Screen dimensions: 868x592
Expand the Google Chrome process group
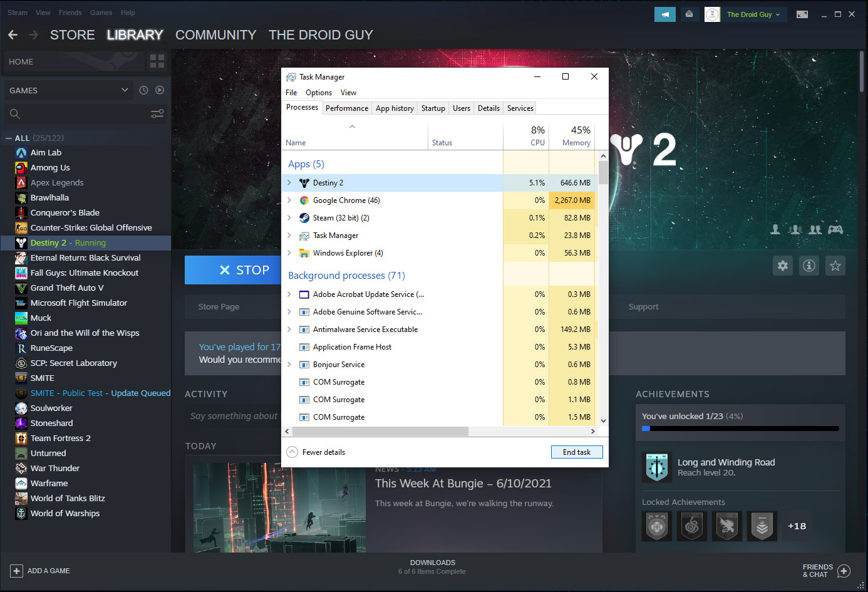tap(289, 200)
